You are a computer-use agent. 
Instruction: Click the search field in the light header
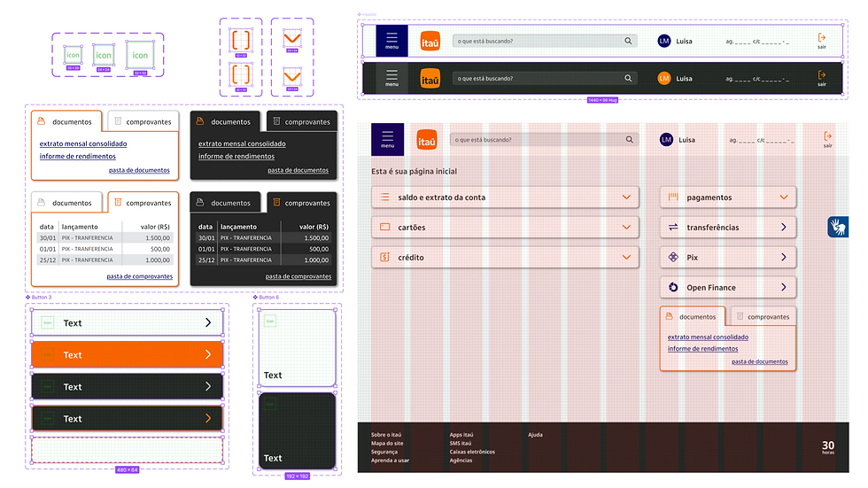tap(544, 41)
